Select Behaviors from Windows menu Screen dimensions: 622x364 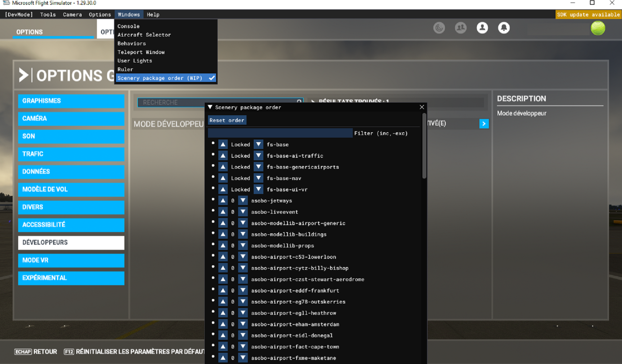(x=131, y=43)
